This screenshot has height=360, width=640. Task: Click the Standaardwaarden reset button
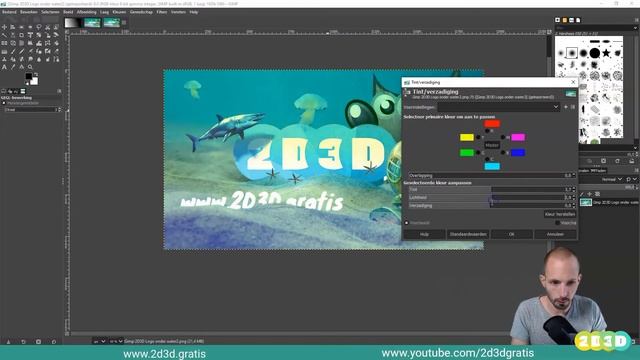468,234
